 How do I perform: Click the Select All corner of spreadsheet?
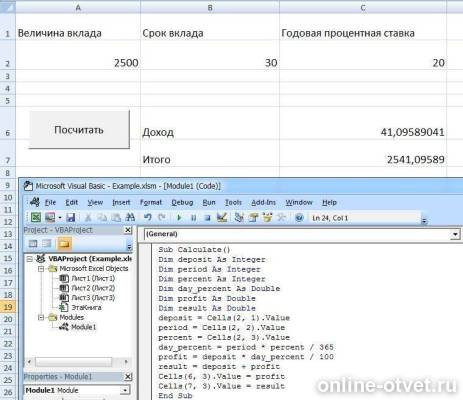(7, 7)
